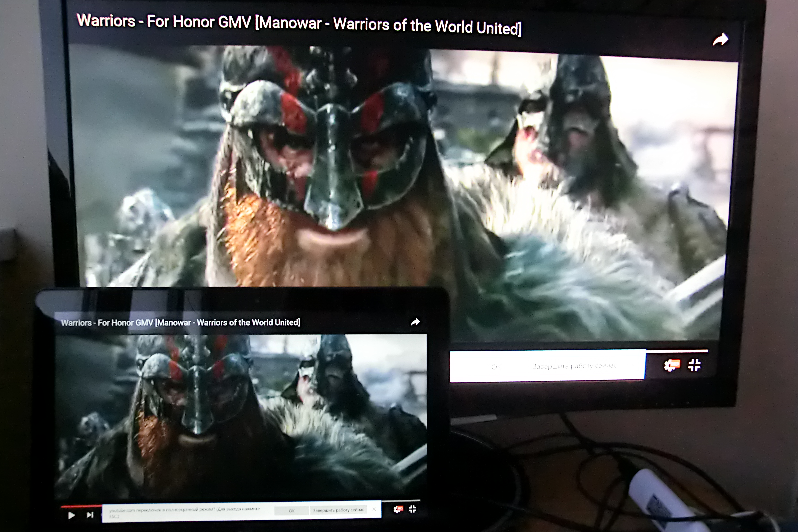Skip to next video on the laptop
Image resolution: width=798 pixels, height=532 pixels.
90,515
